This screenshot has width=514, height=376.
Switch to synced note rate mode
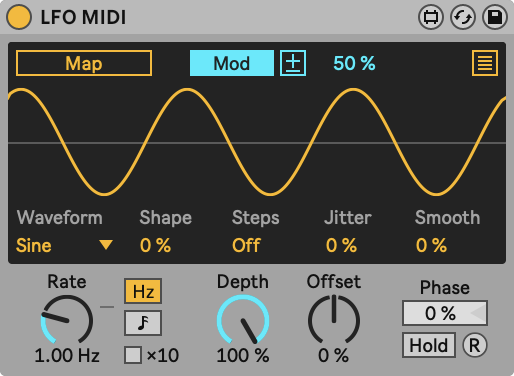(x=143, y=323)
